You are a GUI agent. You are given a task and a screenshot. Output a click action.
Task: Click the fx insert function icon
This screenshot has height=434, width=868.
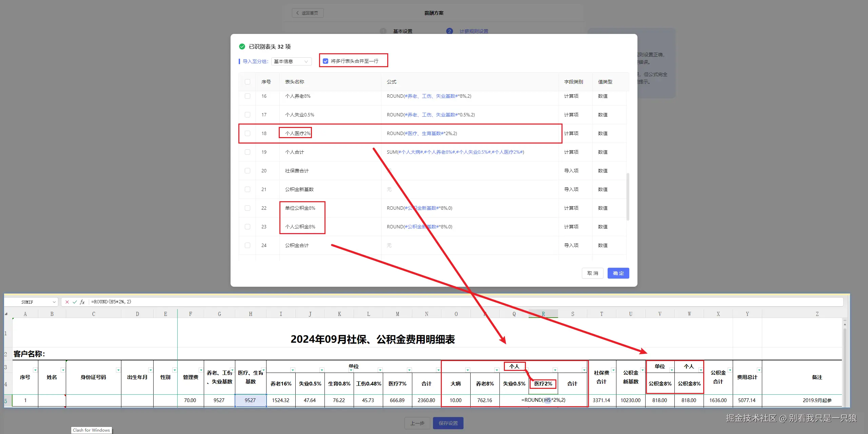(x=82, y=302)
